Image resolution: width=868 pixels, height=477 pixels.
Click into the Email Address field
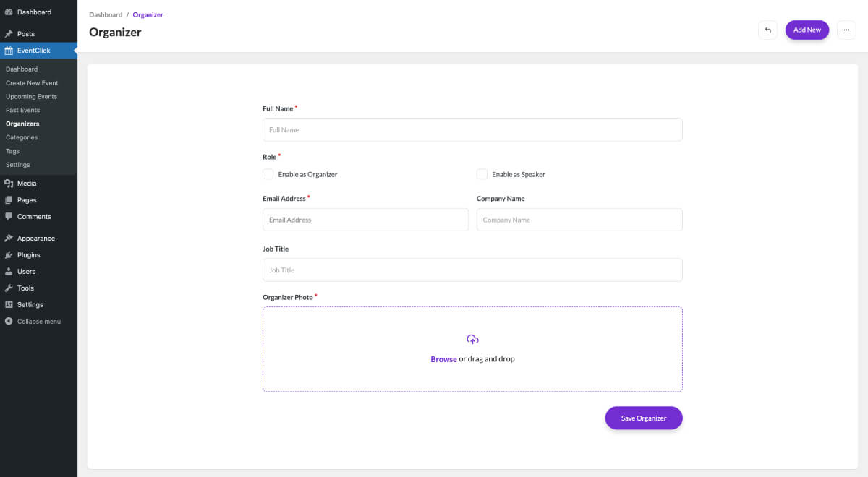point(365,220)
